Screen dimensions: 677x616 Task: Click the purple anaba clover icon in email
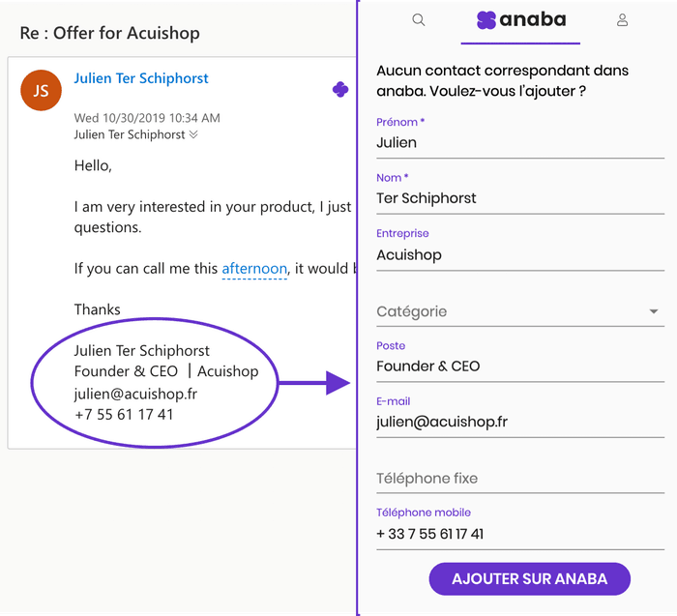click(x=340, y=90)
